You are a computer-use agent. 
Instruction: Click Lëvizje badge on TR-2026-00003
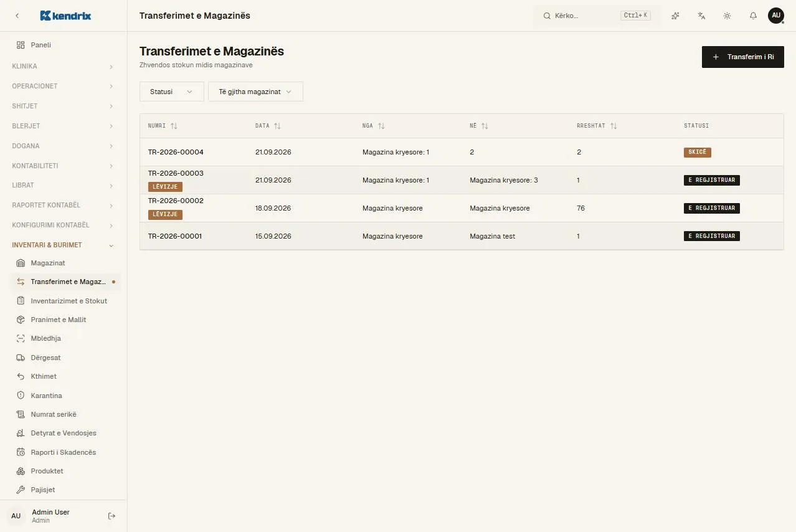tap(165, 186)
